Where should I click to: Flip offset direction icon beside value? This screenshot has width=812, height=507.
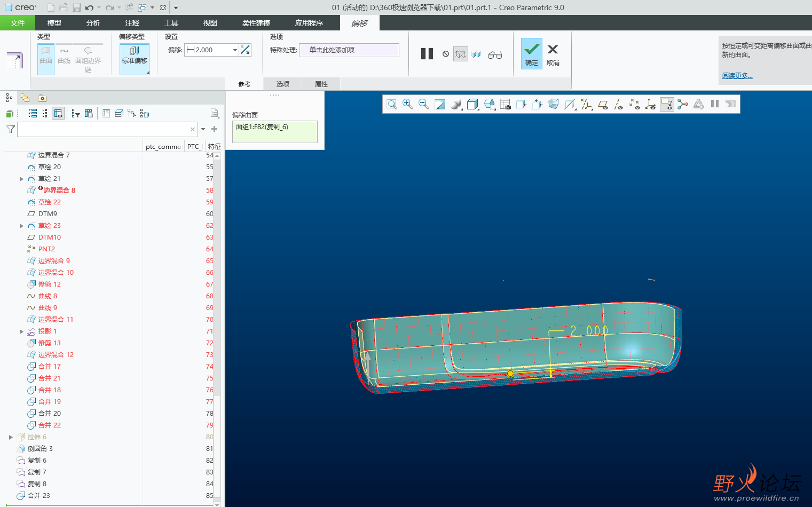click(245, 50)
